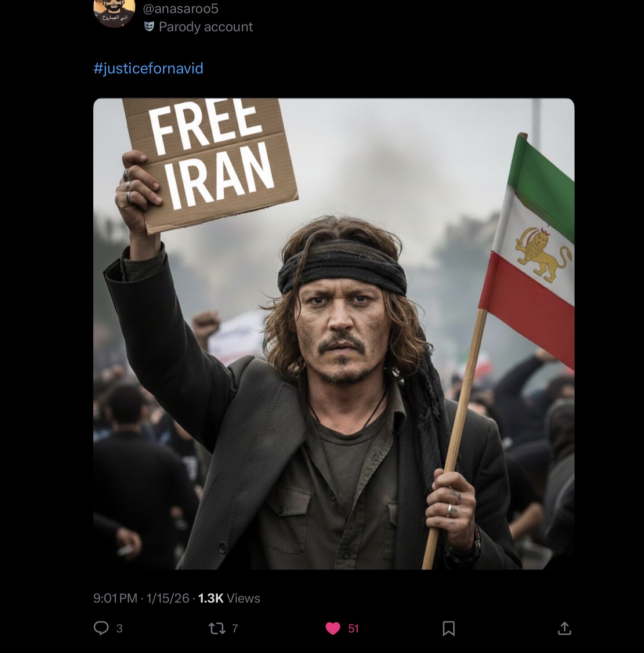Open the reply speech bubble icon
Image resolution: width=644 pixels, height=653 pixels.
[101, 628]
